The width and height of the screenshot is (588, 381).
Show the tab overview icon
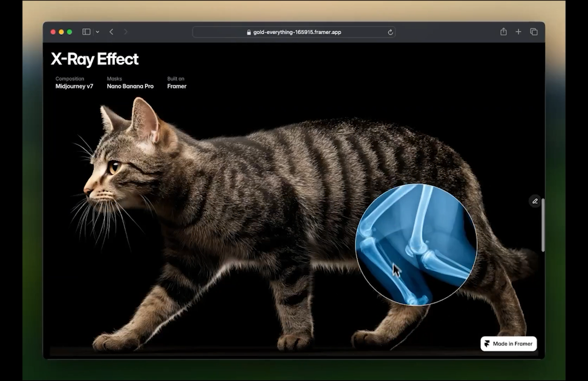click(x=534, y=32)
